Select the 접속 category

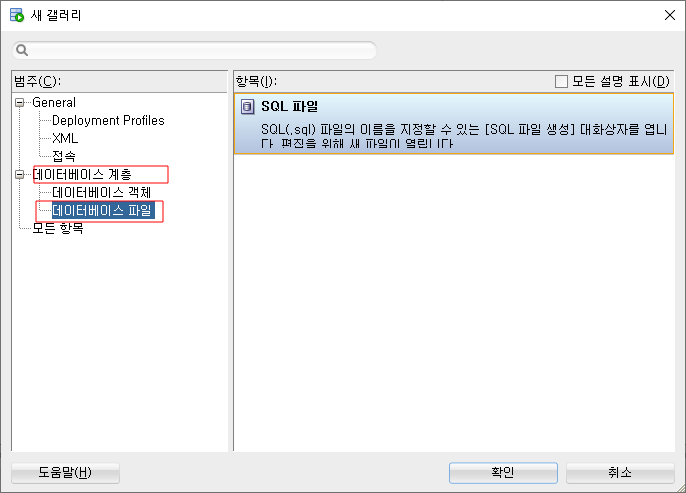click(64, 156)
